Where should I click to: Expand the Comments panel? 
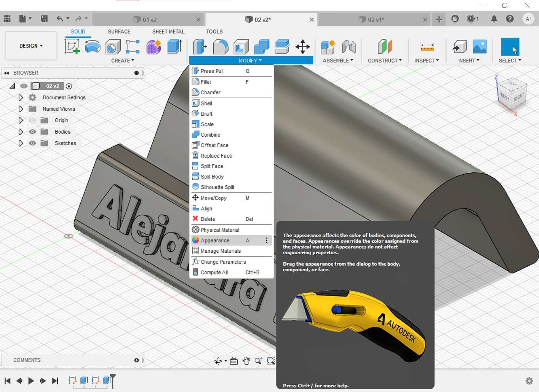[x=136, y=360]
